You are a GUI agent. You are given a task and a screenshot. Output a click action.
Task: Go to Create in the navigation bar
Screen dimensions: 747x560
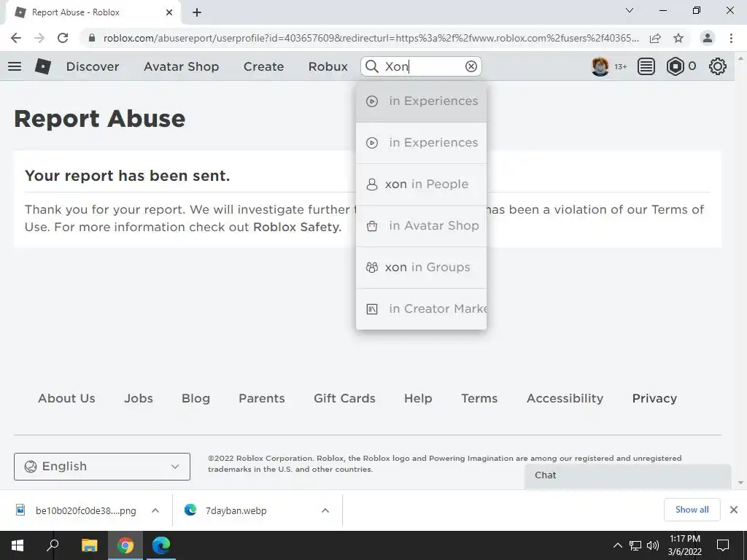[x=263, y=66]
